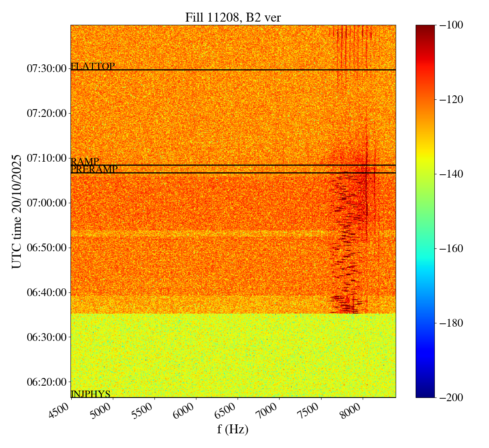Viewport: 489px width, 448px height.
Task: Click the 07:30:00 y-axis tick label
Action: [46, 68]
